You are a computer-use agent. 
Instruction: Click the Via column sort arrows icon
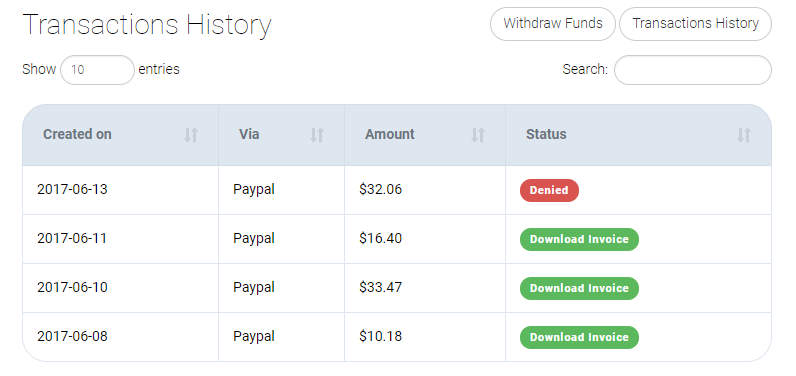(x=317, y=134)
